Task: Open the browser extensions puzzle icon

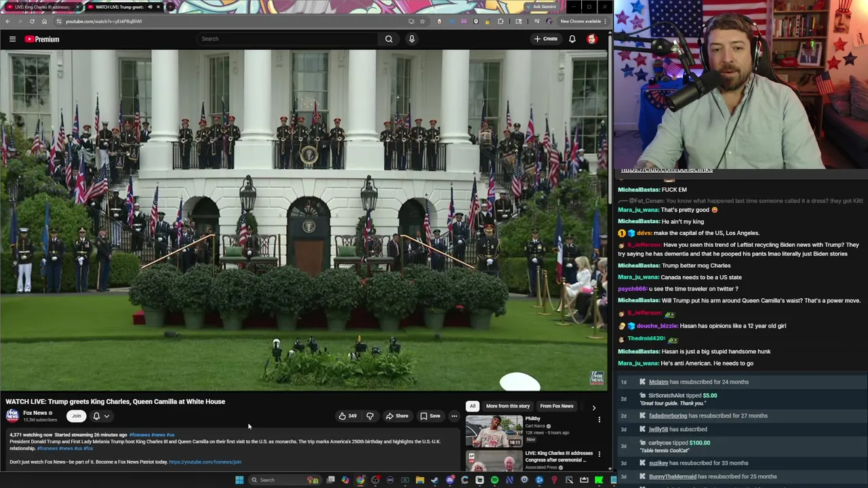Action: point(500,21)
